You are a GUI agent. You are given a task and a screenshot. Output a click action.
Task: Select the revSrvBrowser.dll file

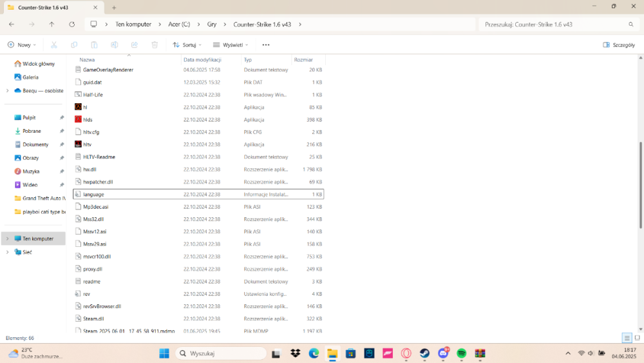pos(102,306)
